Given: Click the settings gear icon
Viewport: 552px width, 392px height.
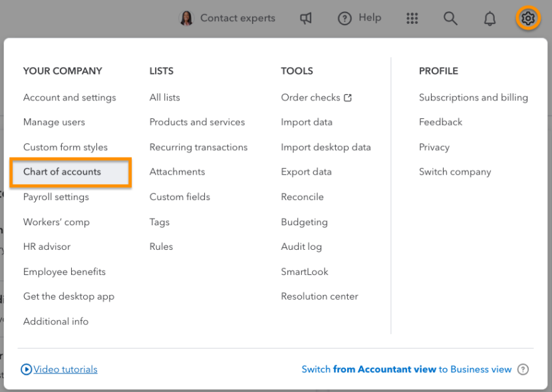Looking at the screenshot, I should tap(528, 18).
